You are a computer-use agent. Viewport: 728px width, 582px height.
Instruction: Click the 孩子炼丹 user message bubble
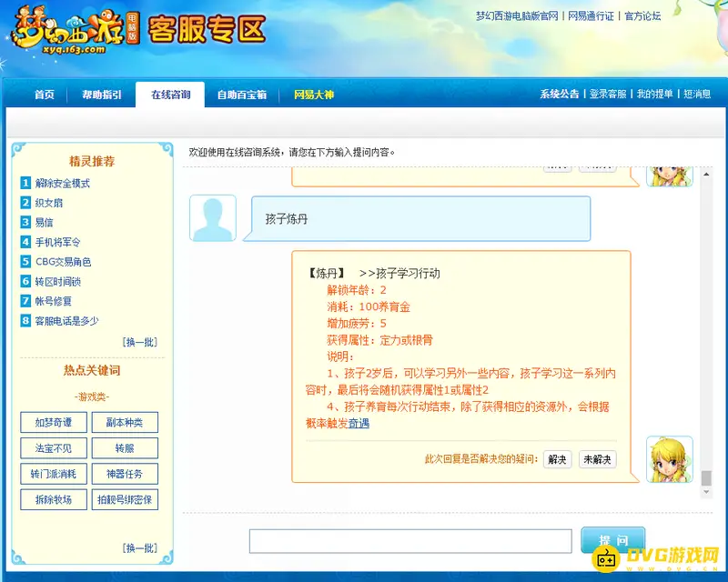417,218
